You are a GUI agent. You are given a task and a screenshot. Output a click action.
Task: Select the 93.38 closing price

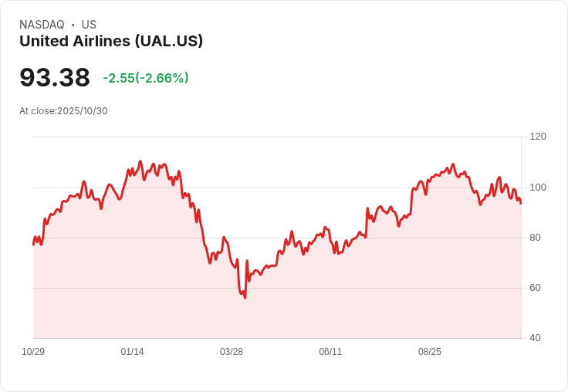(55, 77)
